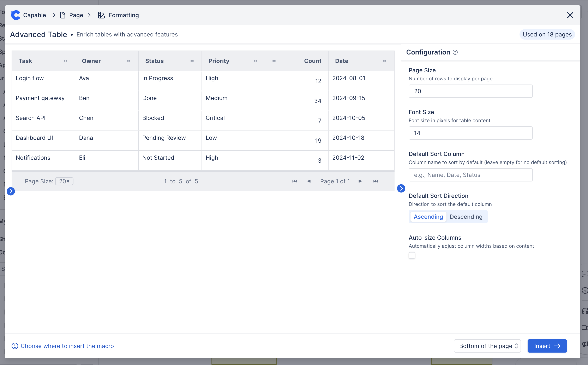Click the Default Sort Column input field

470,175
